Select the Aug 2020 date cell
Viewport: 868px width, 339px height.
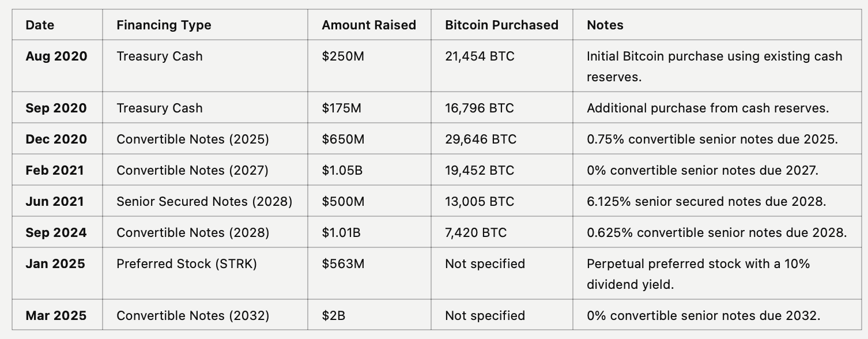point(56,56)
